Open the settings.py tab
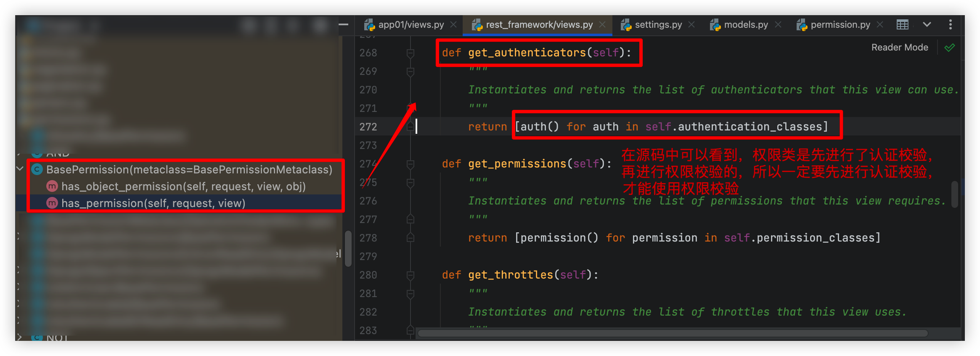This screenshot has height=356, width=980. (658, 25)
